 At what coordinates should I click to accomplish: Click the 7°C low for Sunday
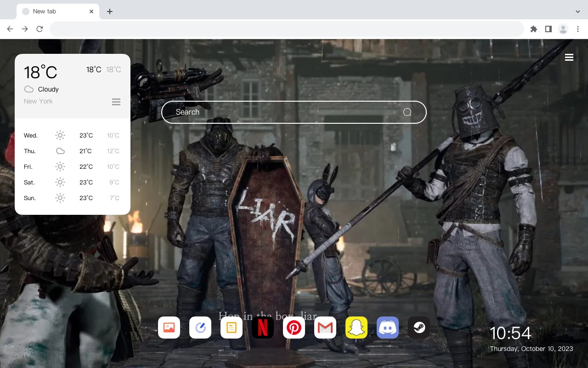pos(114,198)
